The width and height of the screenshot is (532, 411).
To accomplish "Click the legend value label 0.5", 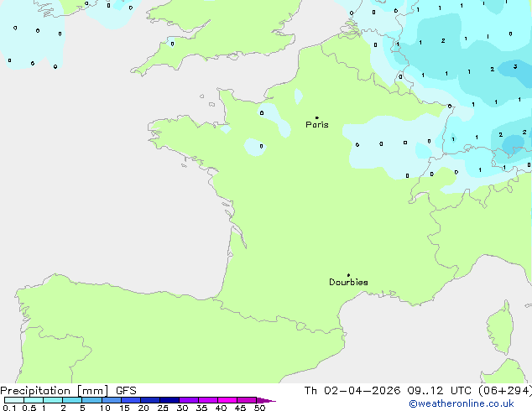I will point(29,408).
